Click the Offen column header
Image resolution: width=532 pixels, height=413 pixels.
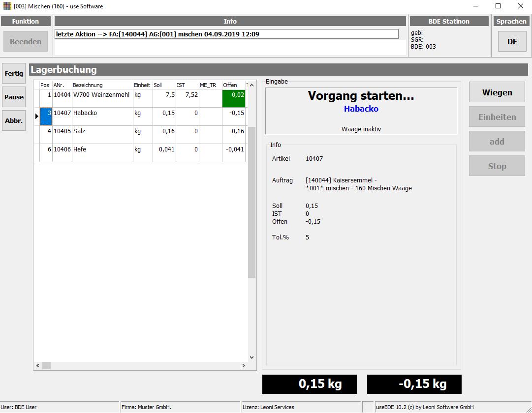tap(234, 85)
